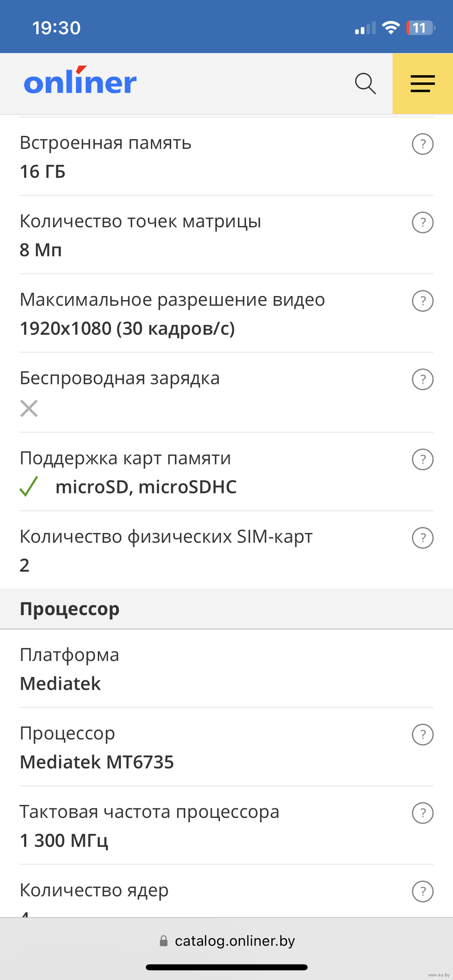
Task: Show help for Максимальное разрешение видео
Action: (423, 301)
